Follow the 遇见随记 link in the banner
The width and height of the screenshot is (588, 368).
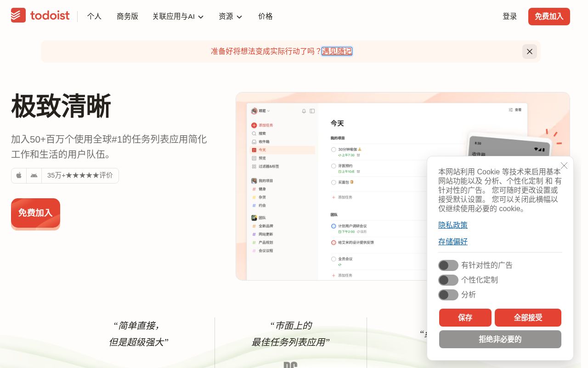pos(337,51)
